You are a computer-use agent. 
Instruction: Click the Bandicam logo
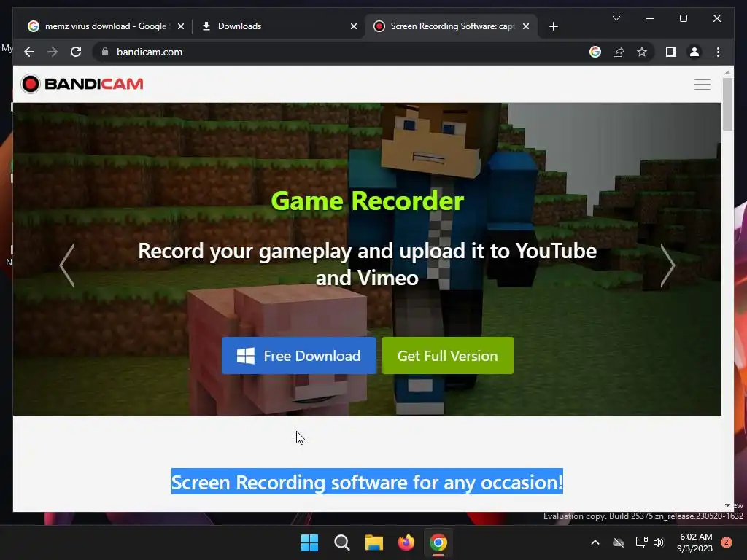[82, 84]
